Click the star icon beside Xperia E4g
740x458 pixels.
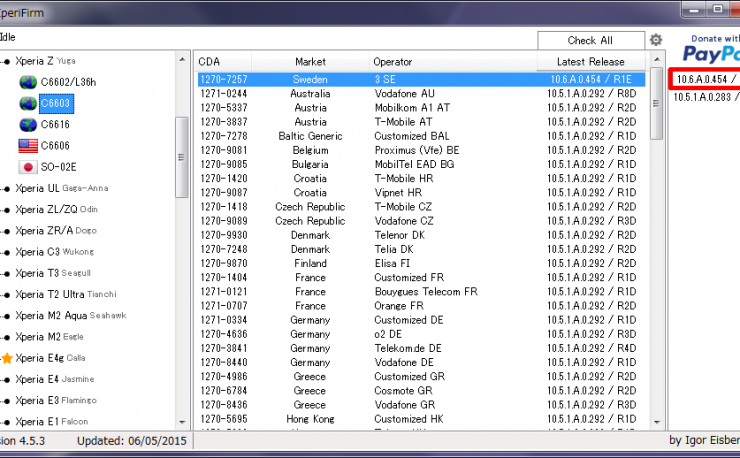click(7, 358)
